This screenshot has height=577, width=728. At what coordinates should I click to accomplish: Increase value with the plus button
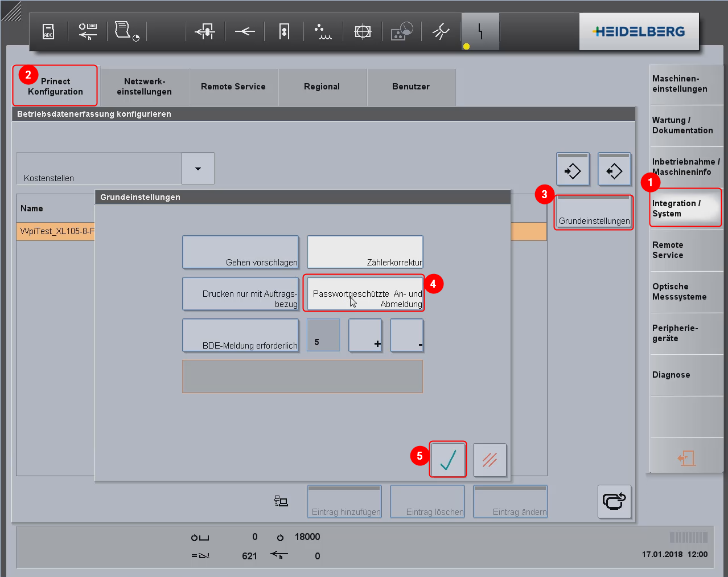pos(365,335)
